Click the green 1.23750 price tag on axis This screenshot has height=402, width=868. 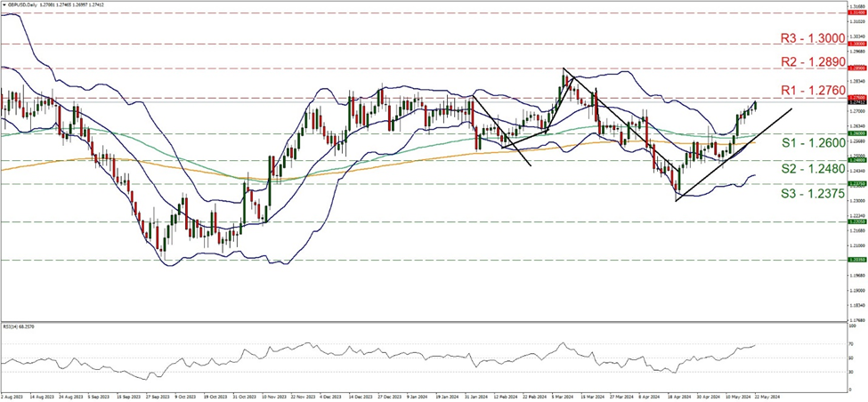coord(856,184)
